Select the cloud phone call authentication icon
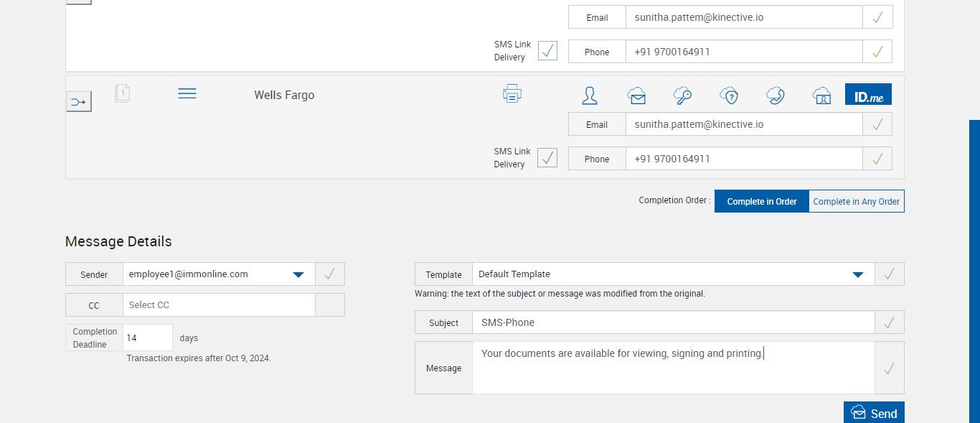 pyautogui.click(x=776, y=95)
